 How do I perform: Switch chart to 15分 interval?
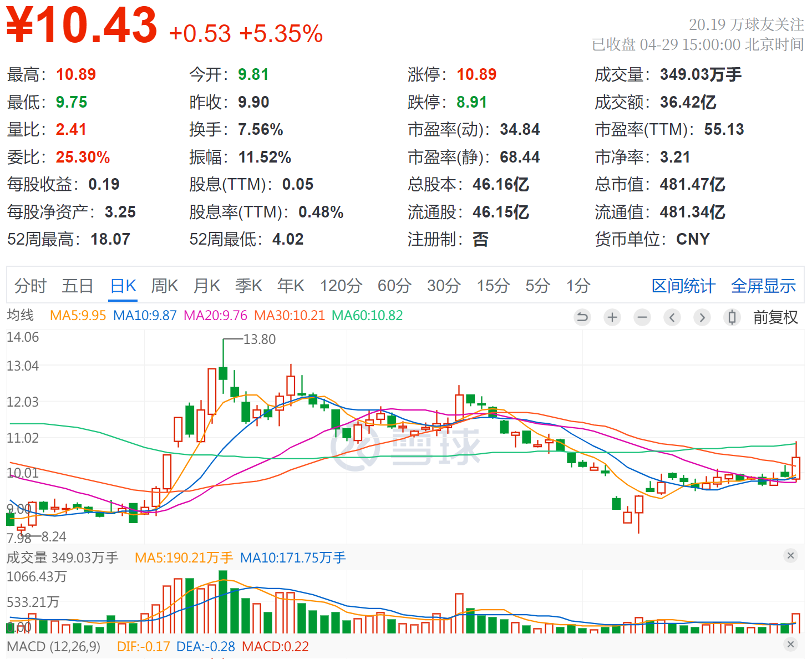tap(493, 286)
